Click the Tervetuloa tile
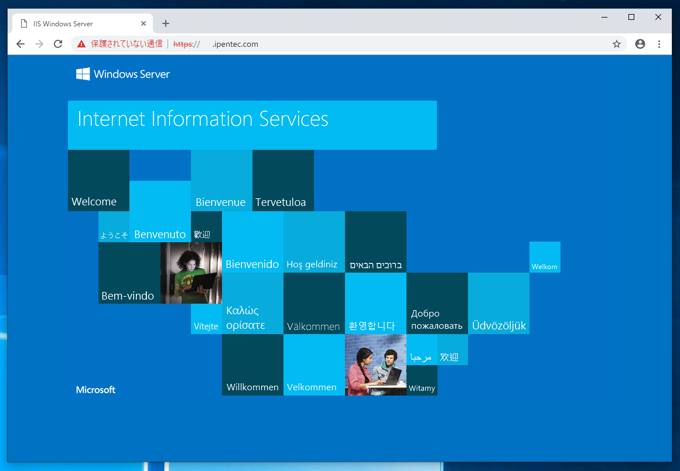Image resolution: width=680 pixels, height=471 pixels. [283, 180]
